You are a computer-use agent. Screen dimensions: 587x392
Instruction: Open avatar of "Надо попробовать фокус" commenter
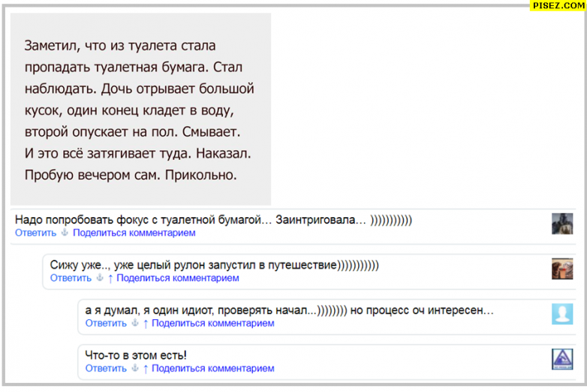561,224
